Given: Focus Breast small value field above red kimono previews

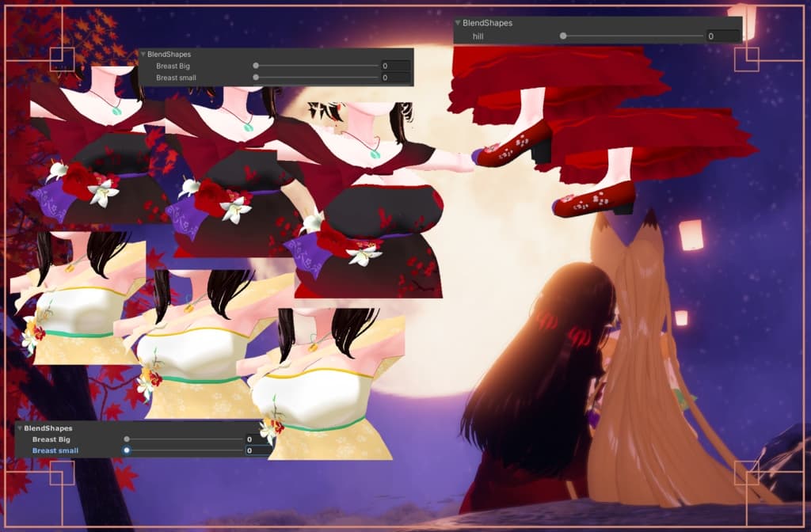Looking at the screenshot, I should coord(394,78).
